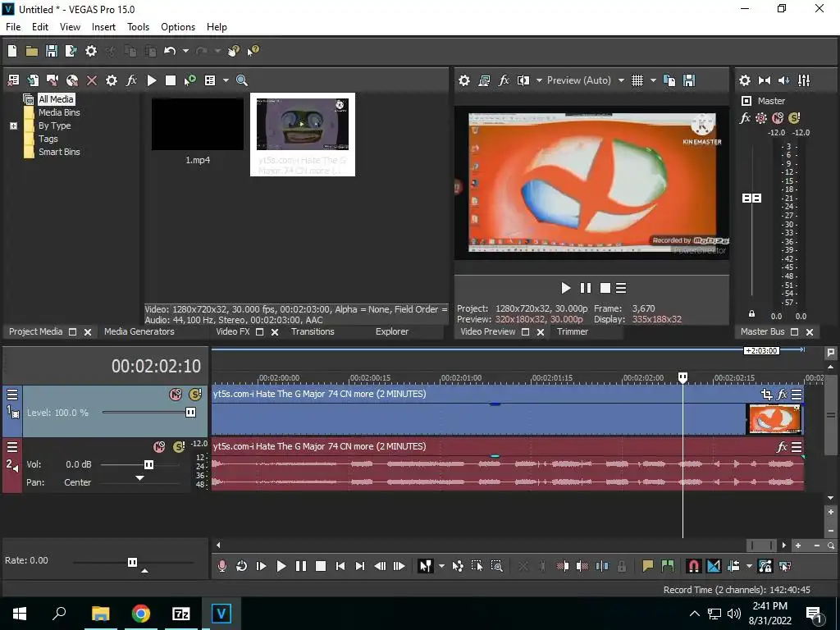Toggle Automatic Crossfades button
Screen dimensions: 840x630
(x=714, y=566)
